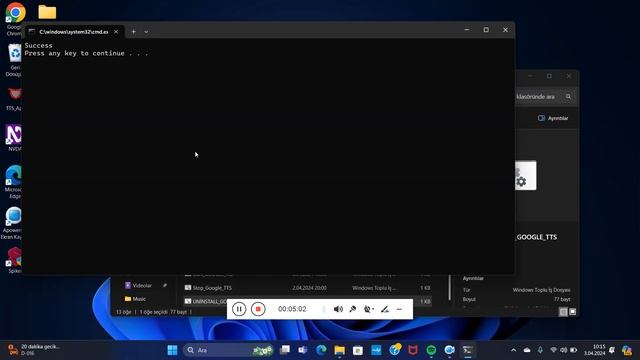Open the annotation pen tool in recorder
Image resolution: width=640 pixels, height=360 pixels.
[385, 309]
